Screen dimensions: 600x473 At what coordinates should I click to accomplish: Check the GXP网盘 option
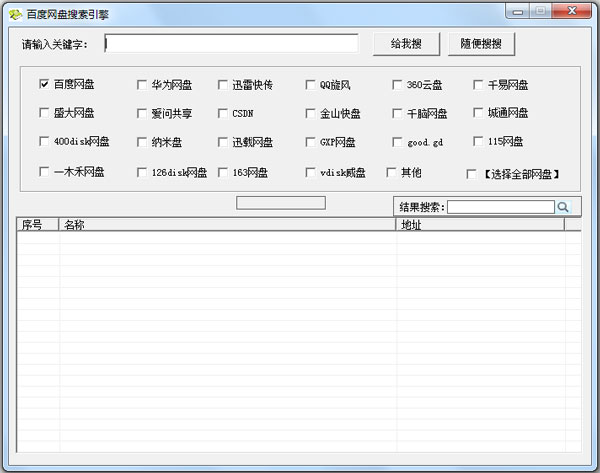[x=310, y=142]
